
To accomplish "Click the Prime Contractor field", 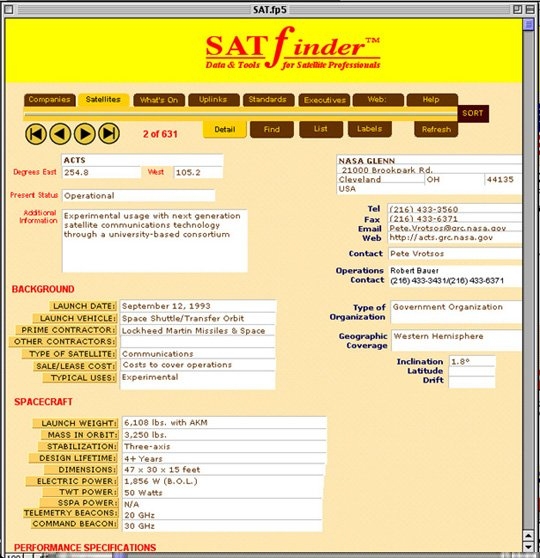I will [198, 330].
